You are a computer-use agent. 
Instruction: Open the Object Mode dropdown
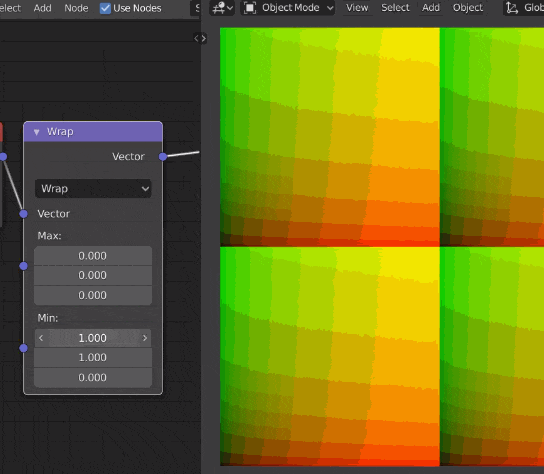(x=288, y=8)
